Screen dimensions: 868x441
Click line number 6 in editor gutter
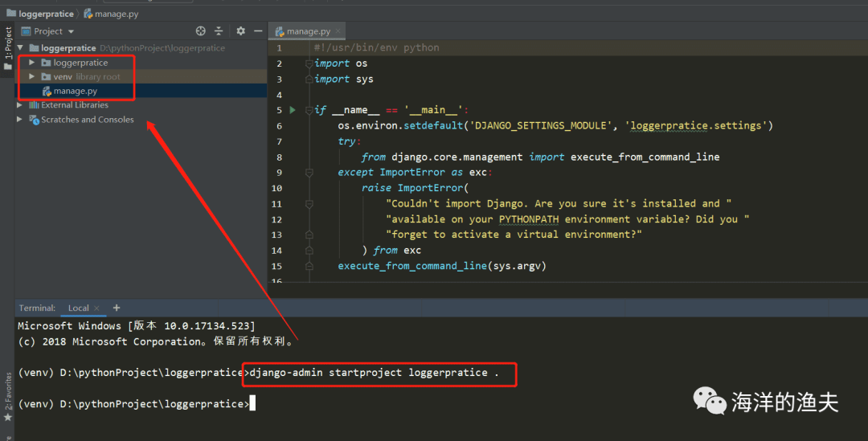pos(279,125)
